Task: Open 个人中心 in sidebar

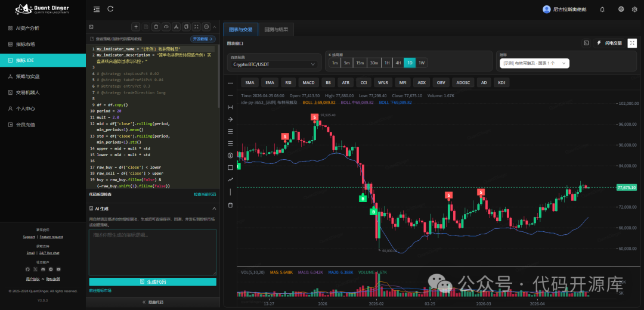Action: [43, 108]
